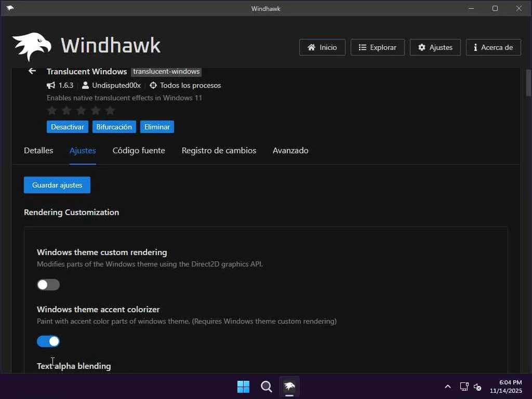Viewport: 532px width, 399px height.
Task: Click the Eliminar button
Action: pos(157,127)
